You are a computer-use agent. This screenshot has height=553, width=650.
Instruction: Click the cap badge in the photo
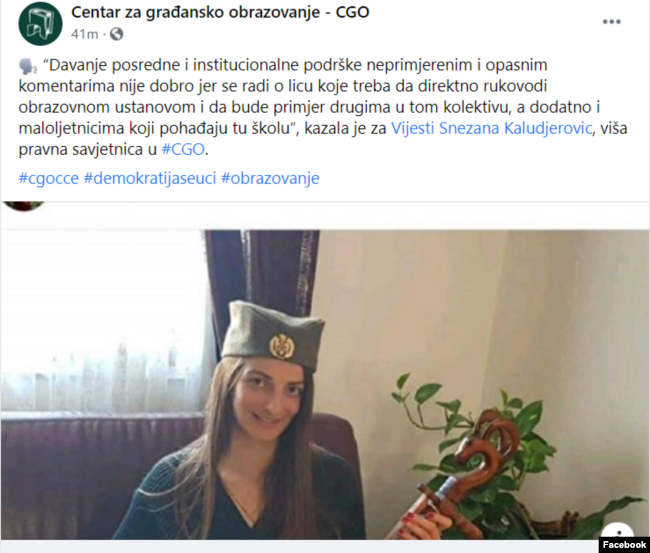[282, 346]
